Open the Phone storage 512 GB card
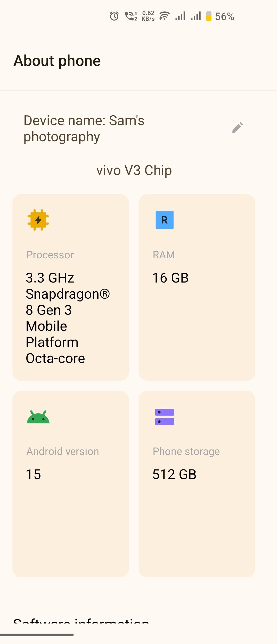 [197, 484]
